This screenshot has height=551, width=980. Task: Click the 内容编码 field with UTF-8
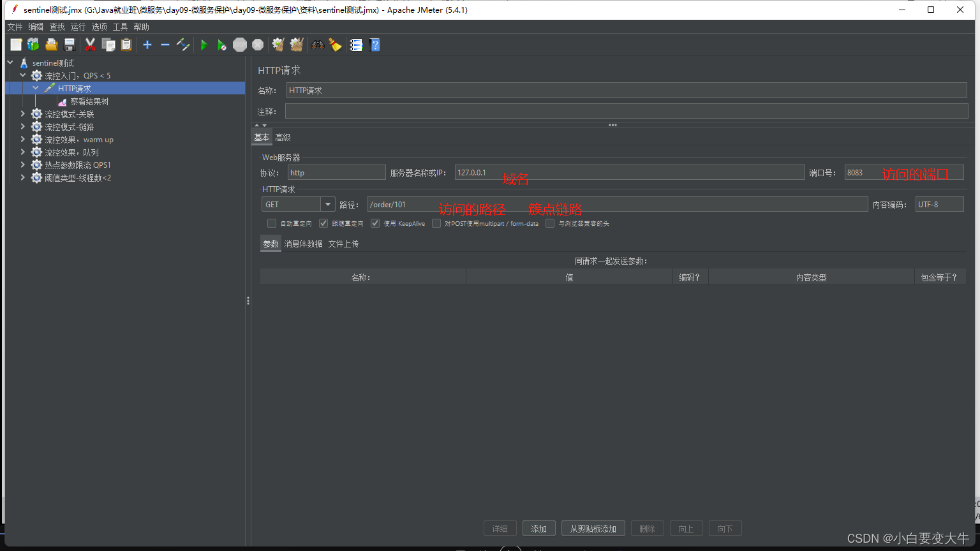pos(940,204)
